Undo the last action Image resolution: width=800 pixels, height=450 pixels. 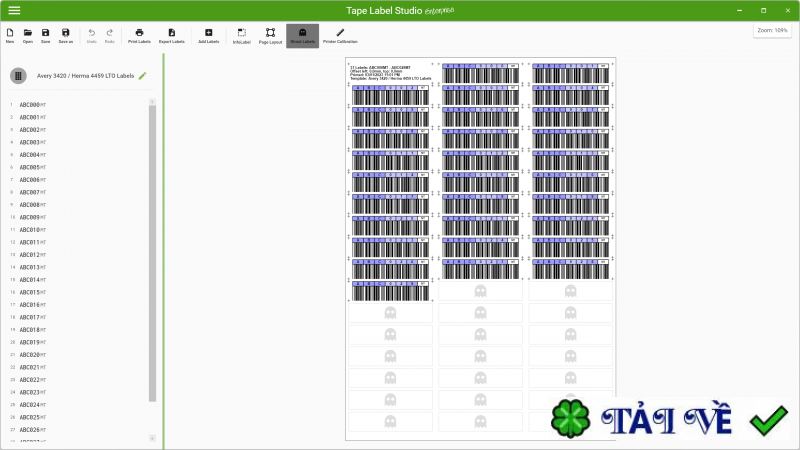pos(92,35)
